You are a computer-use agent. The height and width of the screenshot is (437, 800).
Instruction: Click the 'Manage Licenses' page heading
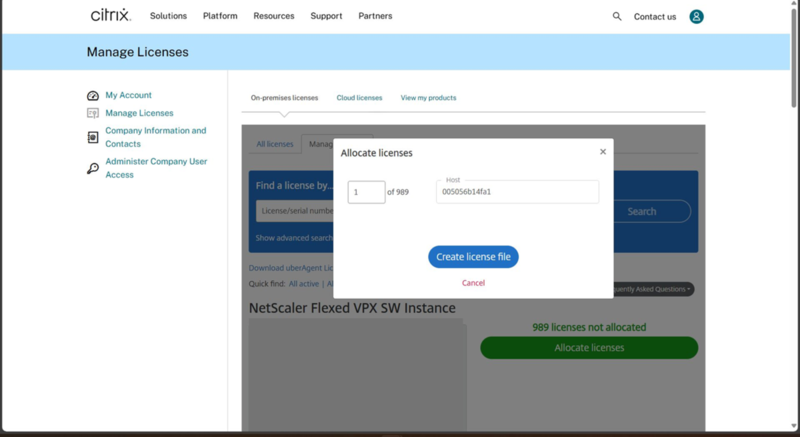point(137,52)
